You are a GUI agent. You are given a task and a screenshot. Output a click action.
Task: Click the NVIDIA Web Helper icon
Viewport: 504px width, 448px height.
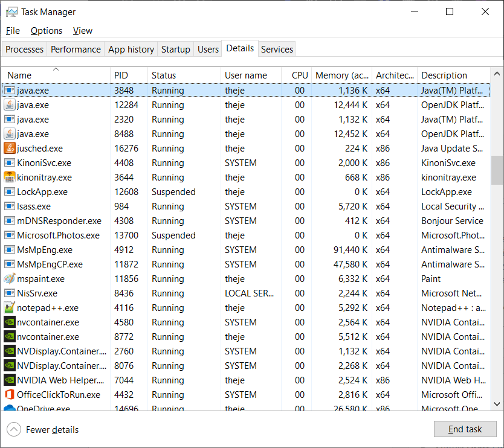(x=10, y=380)
